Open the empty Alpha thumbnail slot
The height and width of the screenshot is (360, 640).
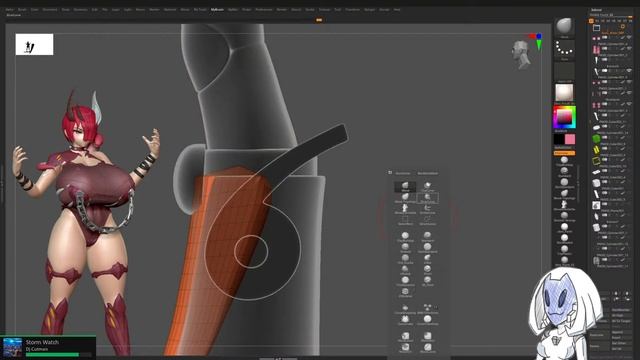pyautogui.click(x=564, y=71)
